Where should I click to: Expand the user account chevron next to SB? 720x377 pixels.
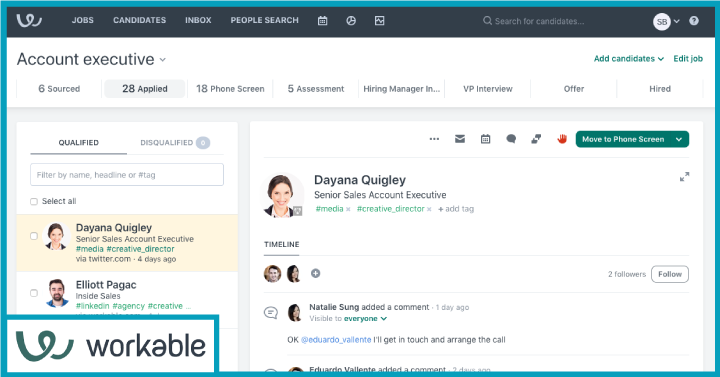tap(676, 21)
